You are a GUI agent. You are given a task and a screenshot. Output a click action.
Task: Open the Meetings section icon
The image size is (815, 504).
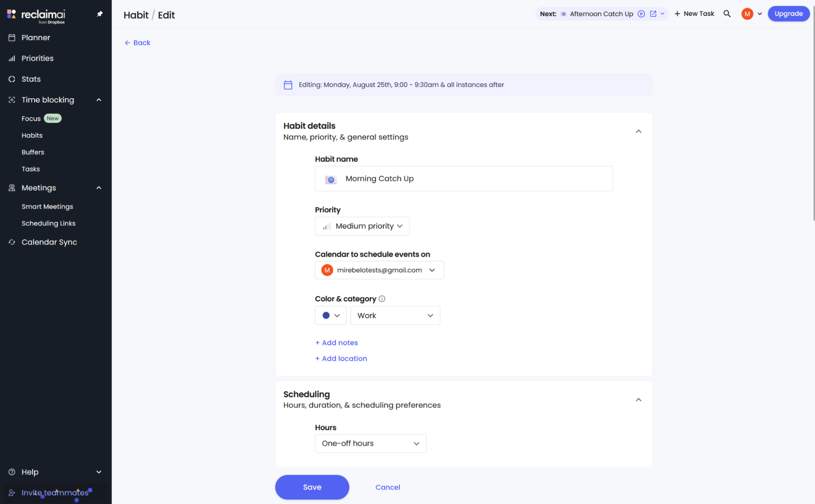coord(11,188)
